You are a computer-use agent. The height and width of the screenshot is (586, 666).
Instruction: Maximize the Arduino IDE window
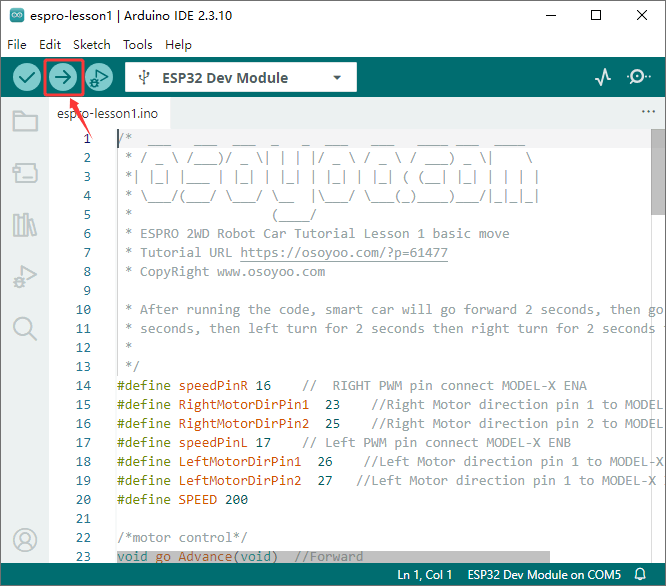(596, 16)
